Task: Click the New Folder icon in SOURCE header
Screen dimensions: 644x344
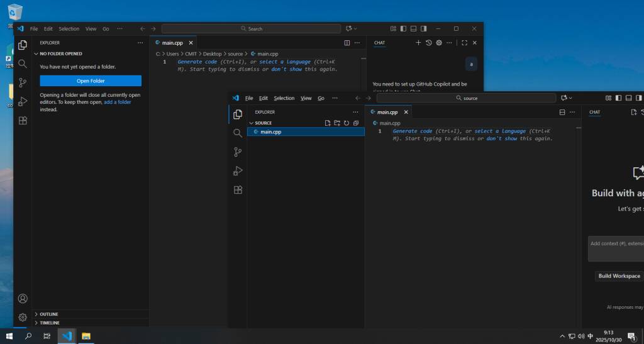Action: click(x=337, y=123)
